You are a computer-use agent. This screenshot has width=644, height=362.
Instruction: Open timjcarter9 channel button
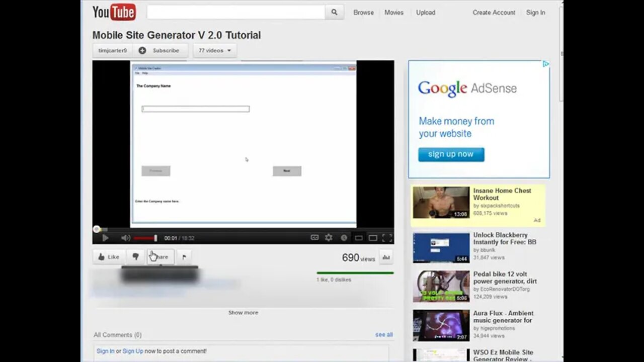(113, 50)
